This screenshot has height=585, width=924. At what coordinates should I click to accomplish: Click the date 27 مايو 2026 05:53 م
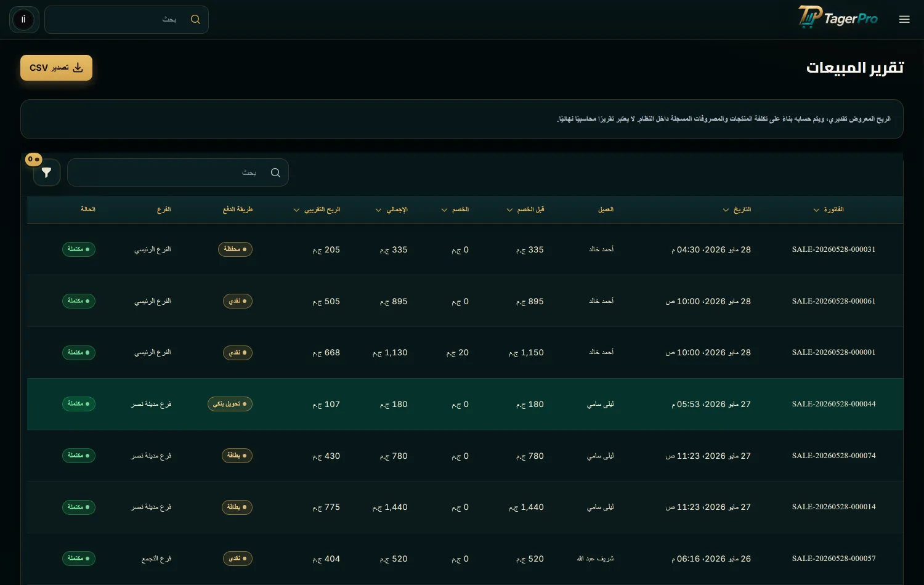click(711, 404)
